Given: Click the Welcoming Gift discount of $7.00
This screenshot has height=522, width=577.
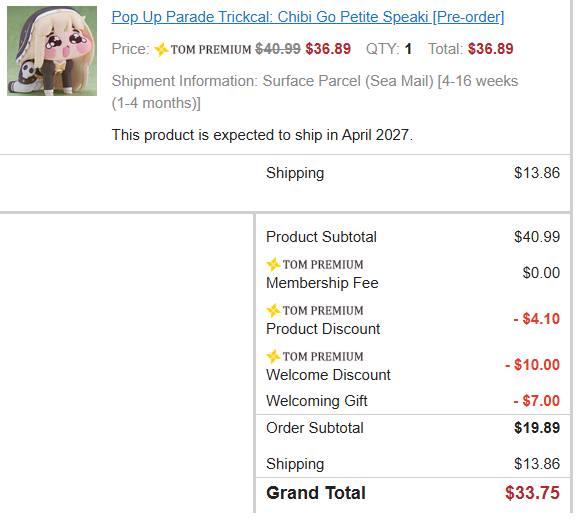Looking at the screenshot, I should pos(537,401).
